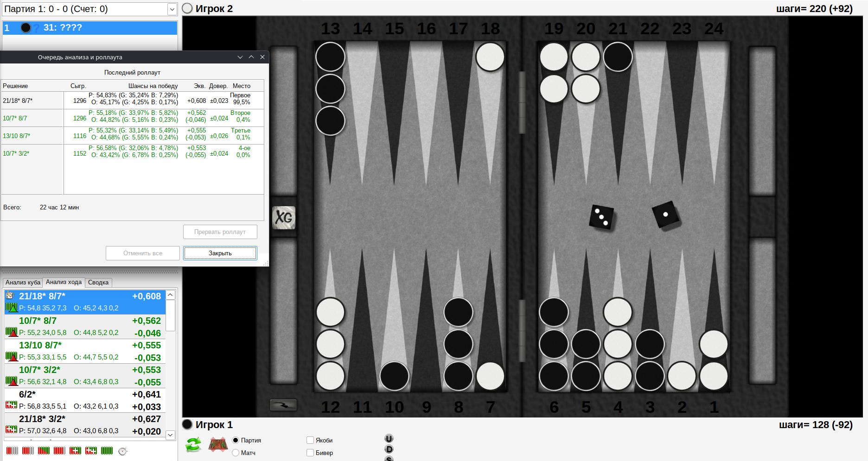
Task: Click the Шансы на победу column header
Action: tap(153, 86)
